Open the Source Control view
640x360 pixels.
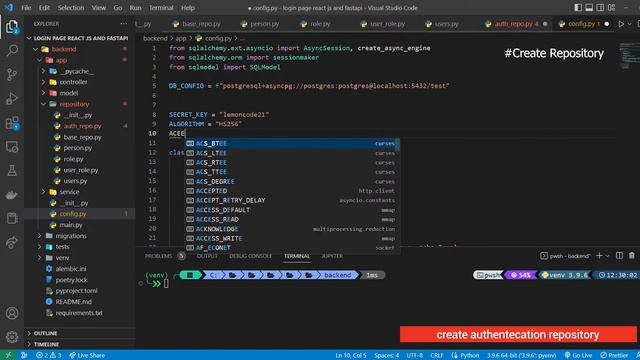12,74
